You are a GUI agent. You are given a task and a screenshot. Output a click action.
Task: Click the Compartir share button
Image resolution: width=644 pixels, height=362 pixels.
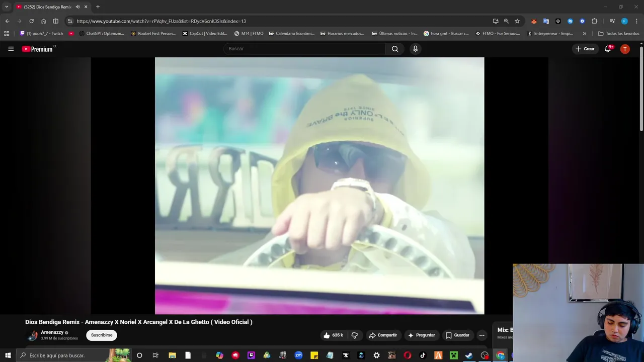pos(383,335)
